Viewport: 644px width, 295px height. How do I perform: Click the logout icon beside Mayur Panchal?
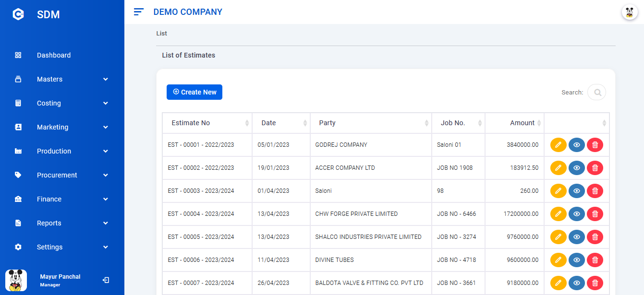pyautogui.click(x=106, y=280)
